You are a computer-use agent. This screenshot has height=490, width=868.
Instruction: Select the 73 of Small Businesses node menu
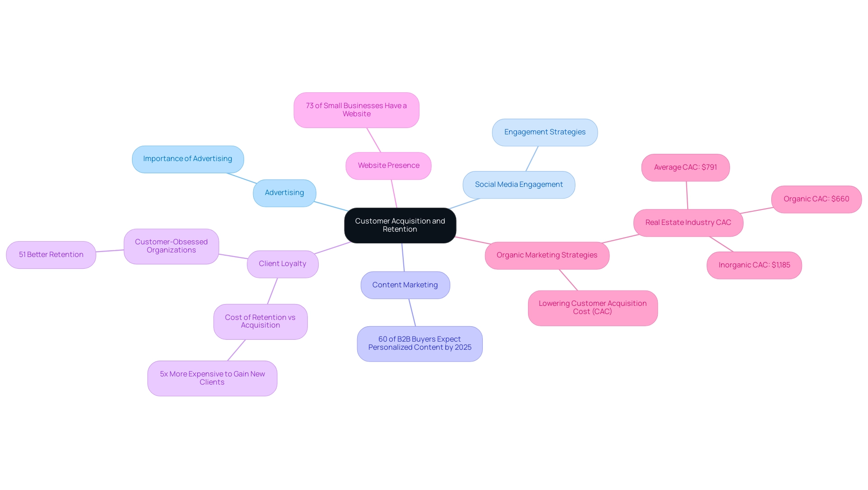[356, 109]
